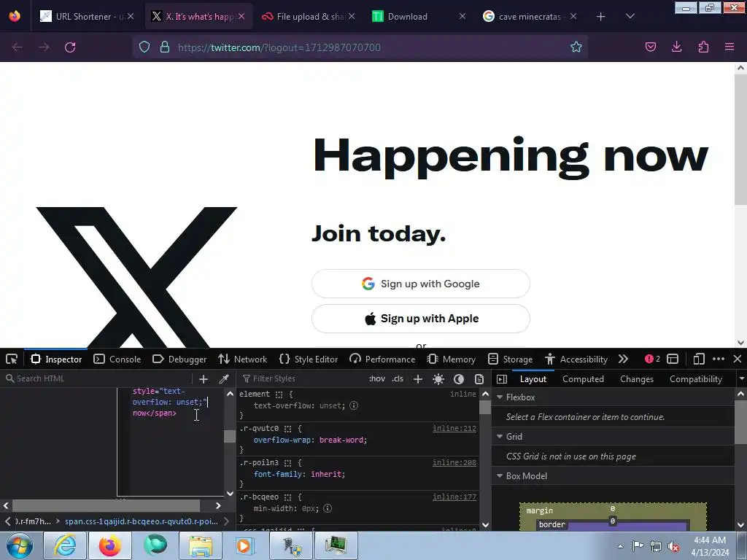Show text-overflow inactive CSS info icon
Image resolution: width=747 pixels, height=560 pixels.
(354, 405)
